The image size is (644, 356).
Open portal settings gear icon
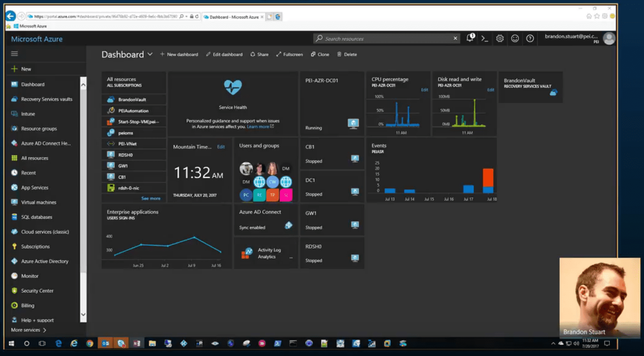[500, 38]
